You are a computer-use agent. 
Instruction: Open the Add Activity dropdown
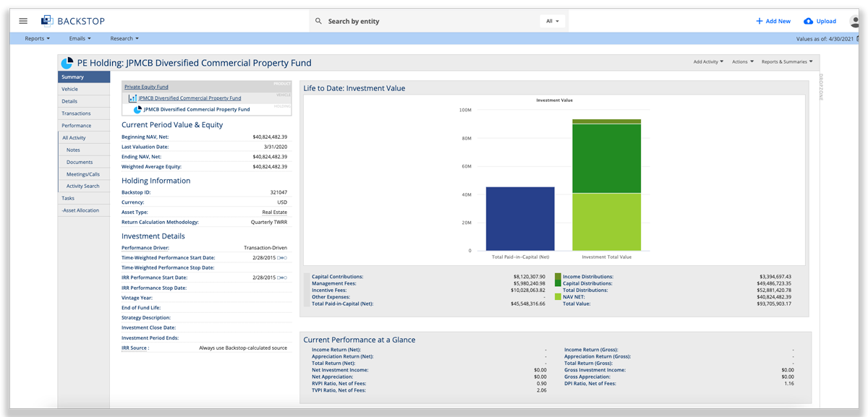708,61
